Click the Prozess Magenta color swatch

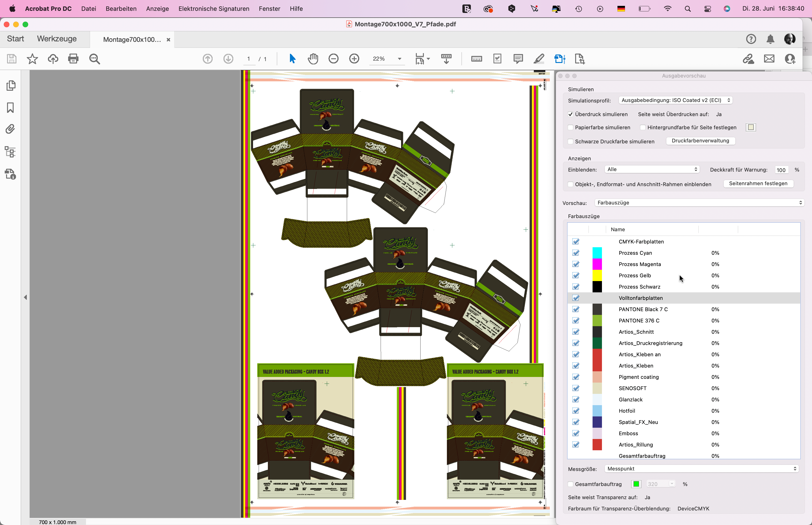pyautogui.click(x=597, y=264)
